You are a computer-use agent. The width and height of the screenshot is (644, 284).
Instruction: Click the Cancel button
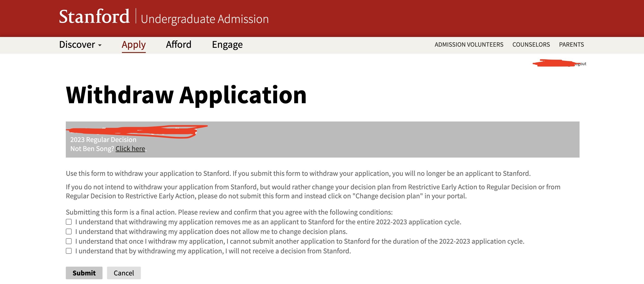point(124,273)
